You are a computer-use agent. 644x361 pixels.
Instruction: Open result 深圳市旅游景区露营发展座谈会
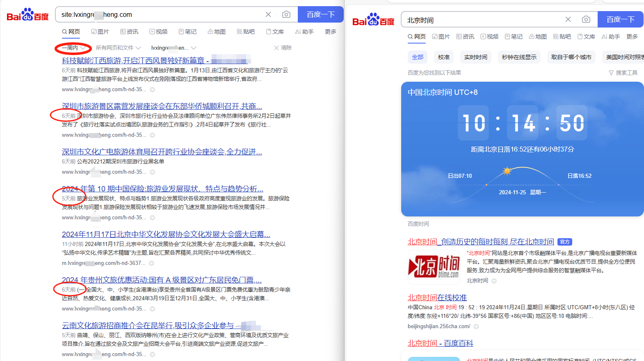point(162,106)
